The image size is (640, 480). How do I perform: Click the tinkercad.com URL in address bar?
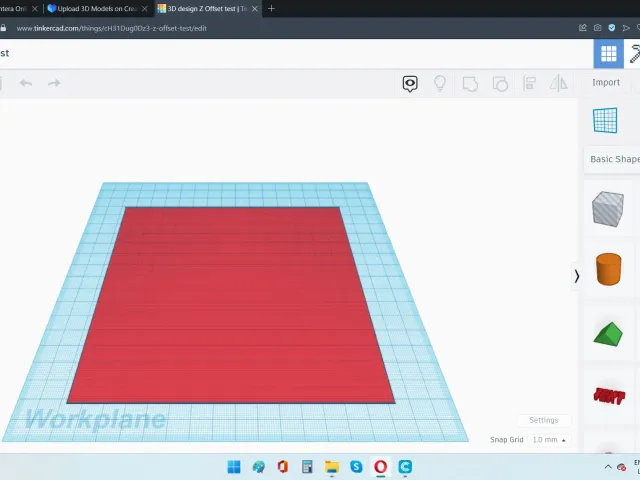[x=111, y=28]
